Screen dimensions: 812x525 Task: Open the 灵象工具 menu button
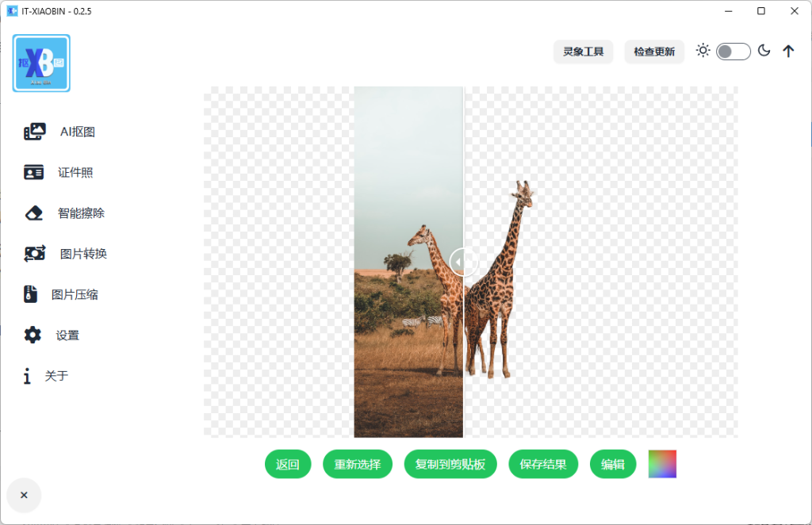pos(583,52)
